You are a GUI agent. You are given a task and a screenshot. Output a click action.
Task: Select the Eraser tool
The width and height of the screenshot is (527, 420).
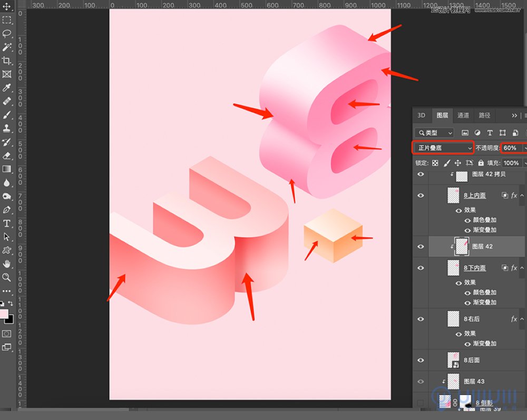pyautogui.click(x=7, y=155)
